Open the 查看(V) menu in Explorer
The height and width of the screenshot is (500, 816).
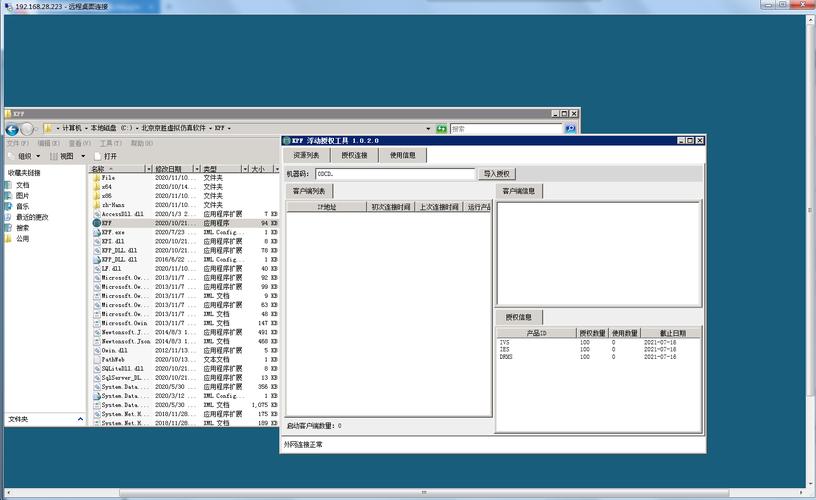(x=80, y=143)
